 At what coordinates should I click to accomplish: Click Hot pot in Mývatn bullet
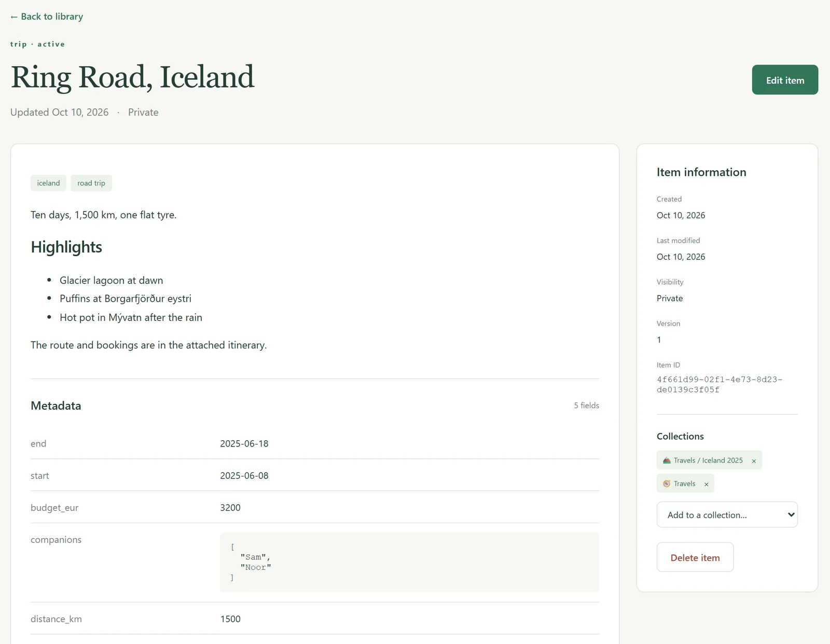click(x=131, y=317)
